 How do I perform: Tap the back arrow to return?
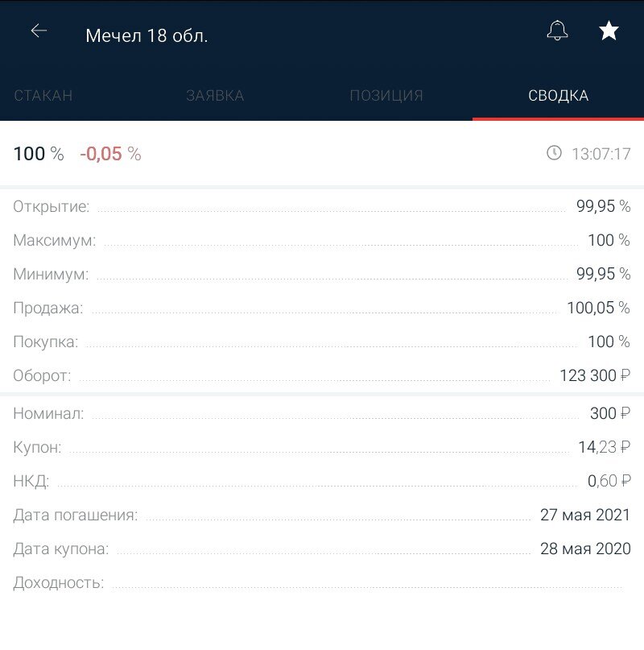(x=38, y=32)
